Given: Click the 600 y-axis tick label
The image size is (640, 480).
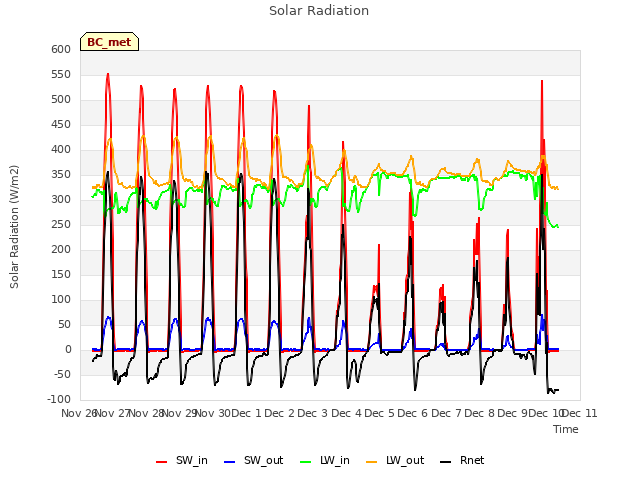Looking at the screenshot, I should (61, 49).
